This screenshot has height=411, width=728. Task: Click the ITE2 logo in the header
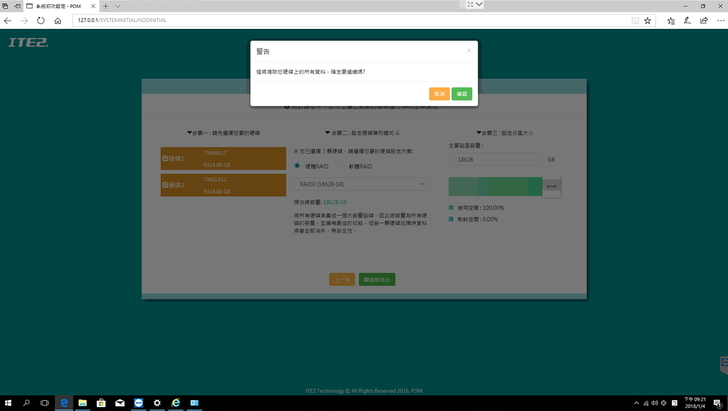tap(27, 42)
